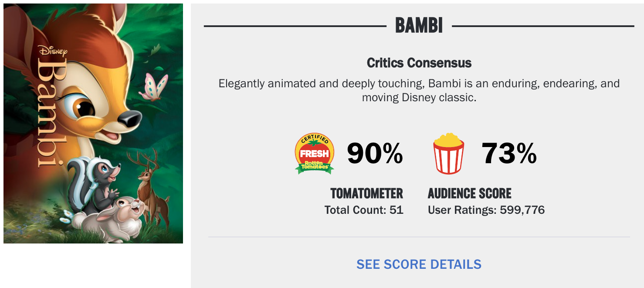644x288 pixels.
Task: Click the Bambi movie poster
Action: (93, 123)
